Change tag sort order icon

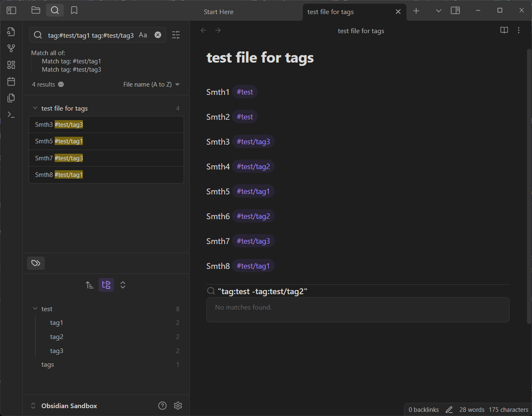coord(89,285)
